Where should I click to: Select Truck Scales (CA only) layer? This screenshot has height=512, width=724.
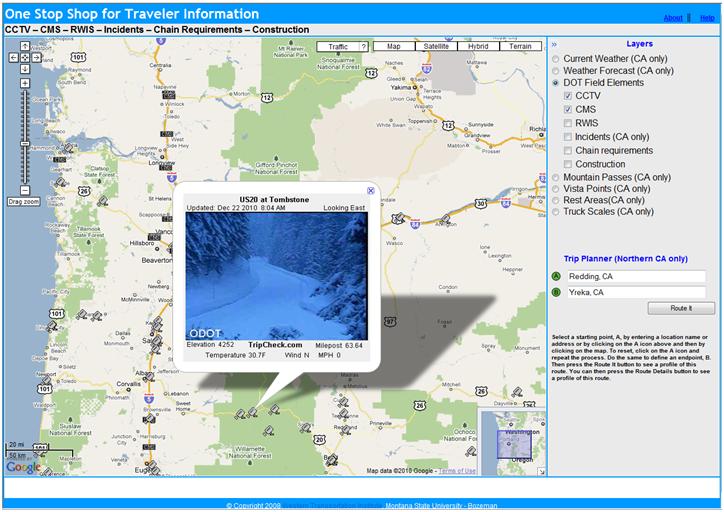555,212
